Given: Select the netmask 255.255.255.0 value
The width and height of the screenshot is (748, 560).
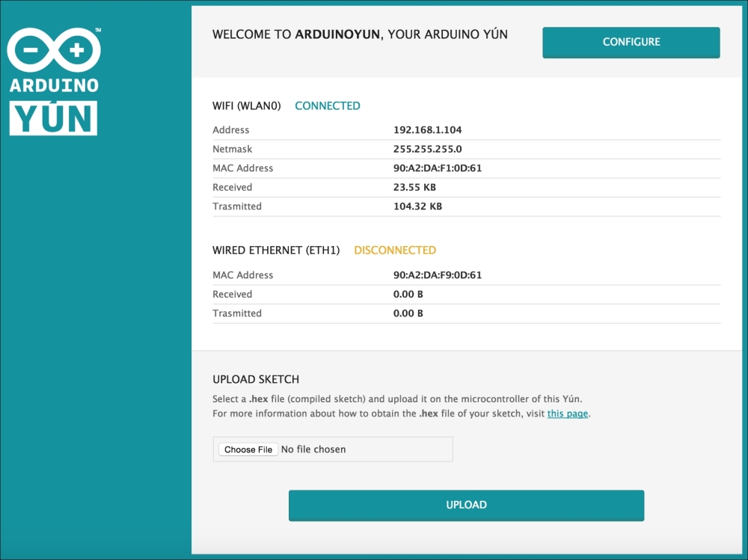Looking at the screenshot, I should [x=427, y=149].
